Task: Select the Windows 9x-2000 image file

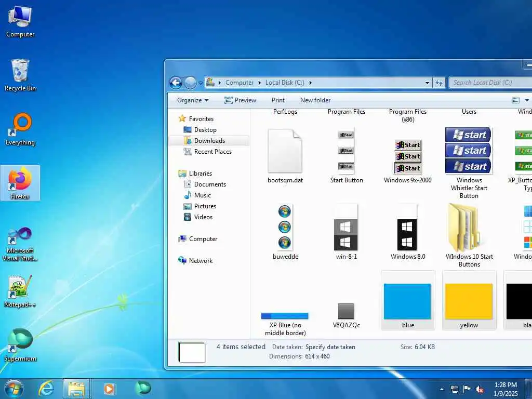Action: (x=407, y=161)
